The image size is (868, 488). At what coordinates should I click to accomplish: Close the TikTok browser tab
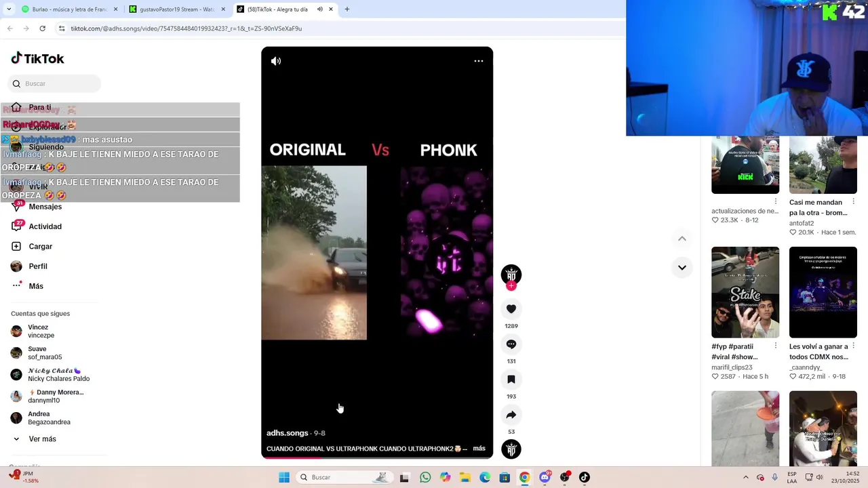(x=331, y=9)
